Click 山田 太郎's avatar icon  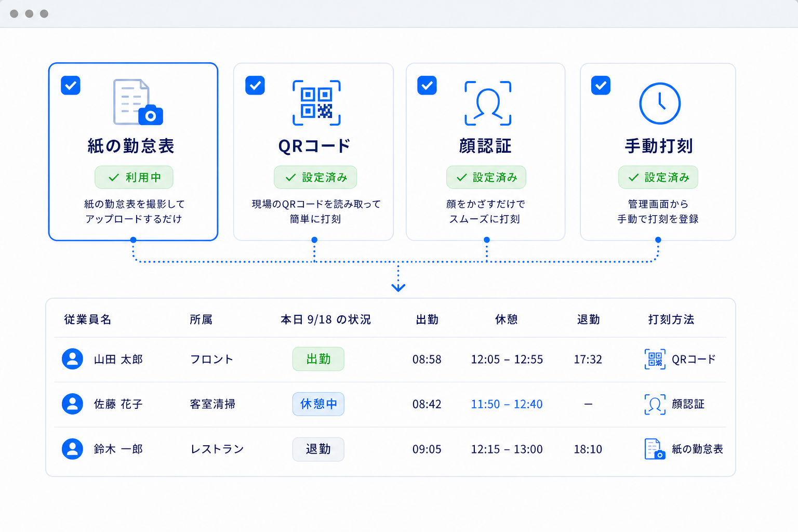click(73, 359)
